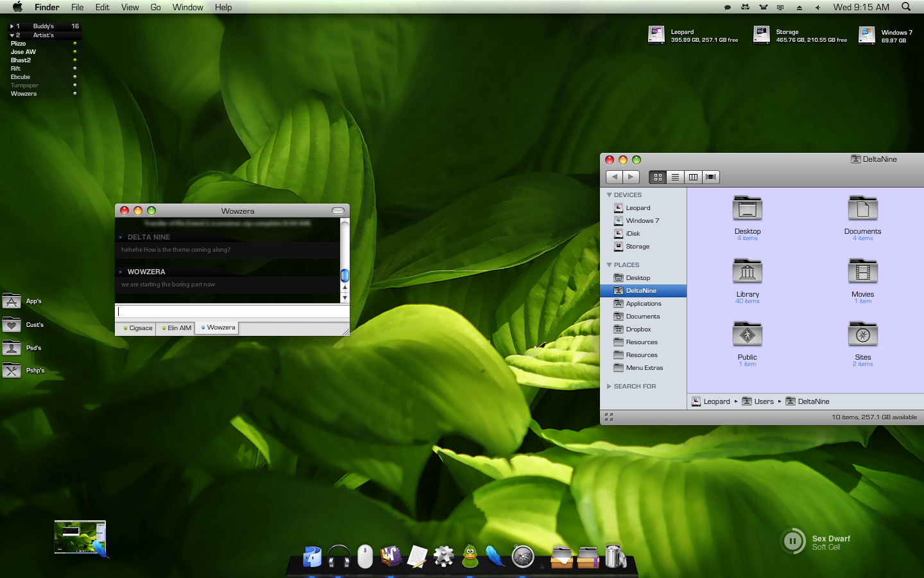Launch the paper-and-pencil text editor in Dock
This screenshot has width=924, height=578.
click(417, 556)
